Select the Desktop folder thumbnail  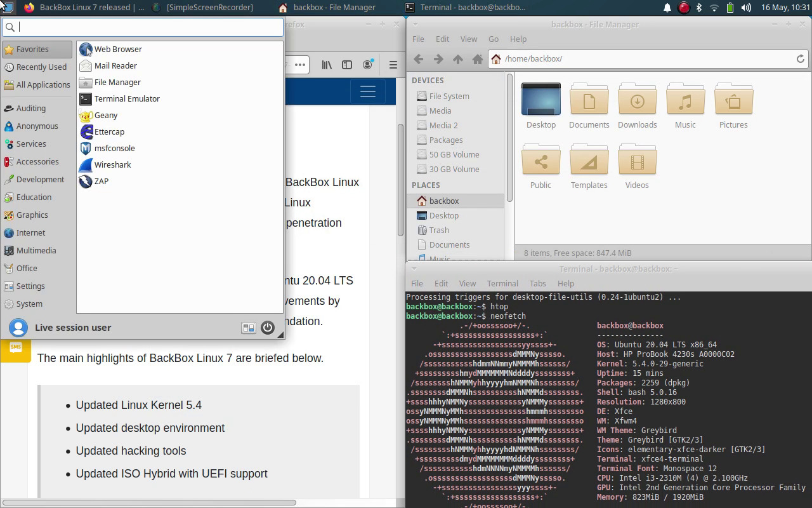541,99
